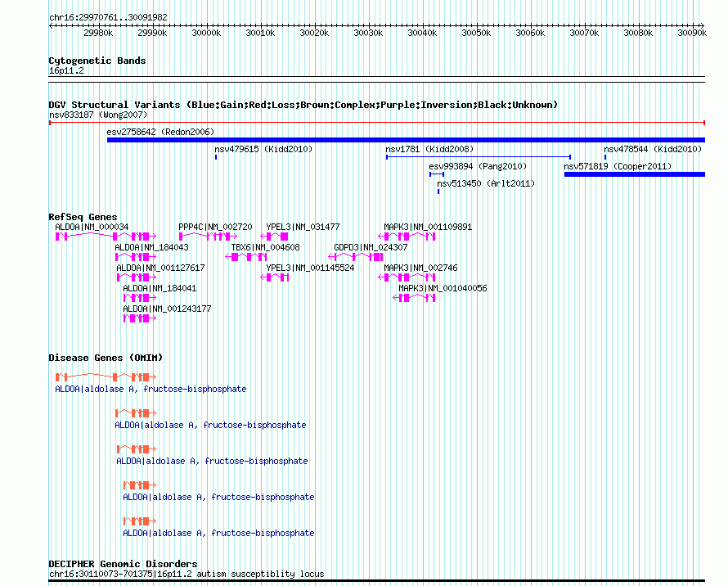Click the RefSeq Genes track title
The width and height of the screenshot is (728, 586).
point(83,217)
